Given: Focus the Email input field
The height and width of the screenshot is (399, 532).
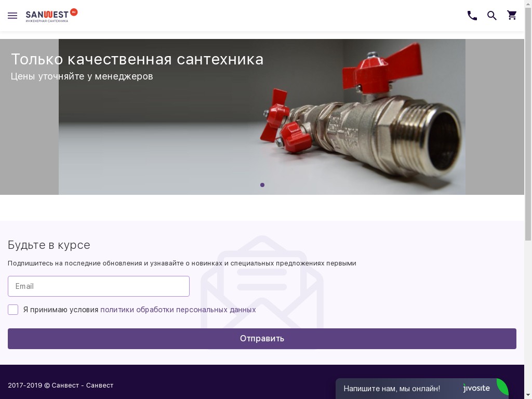Looking at the screenshot, I should click(x=99, y=286).
